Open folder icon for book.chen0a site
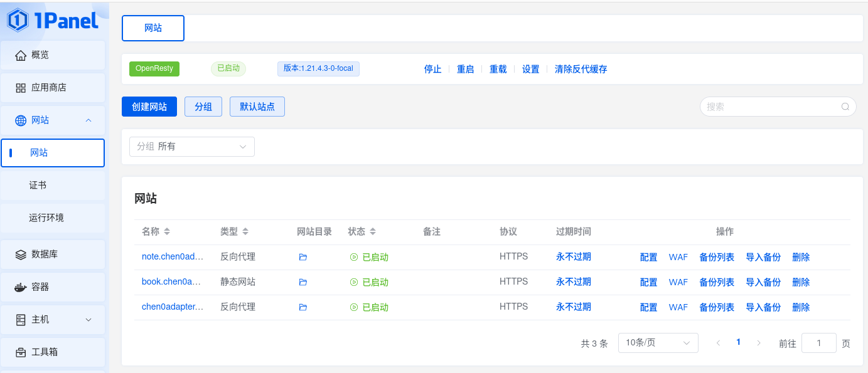The width and height of the screenshot is (868, 373). click(303, 282)
